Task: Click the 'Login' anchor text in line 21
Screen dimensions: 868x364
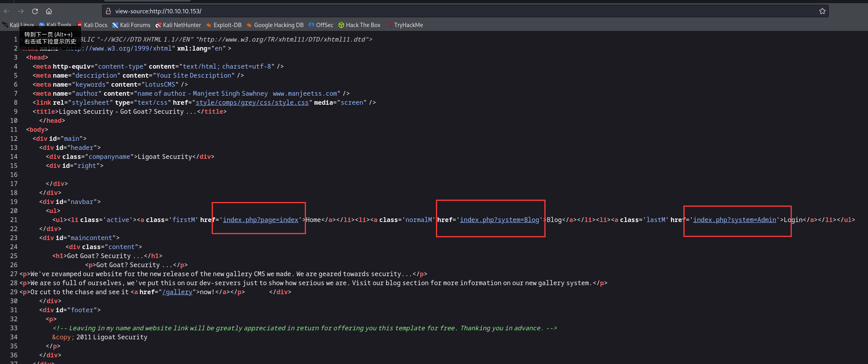Action: (x=793, y=220)
